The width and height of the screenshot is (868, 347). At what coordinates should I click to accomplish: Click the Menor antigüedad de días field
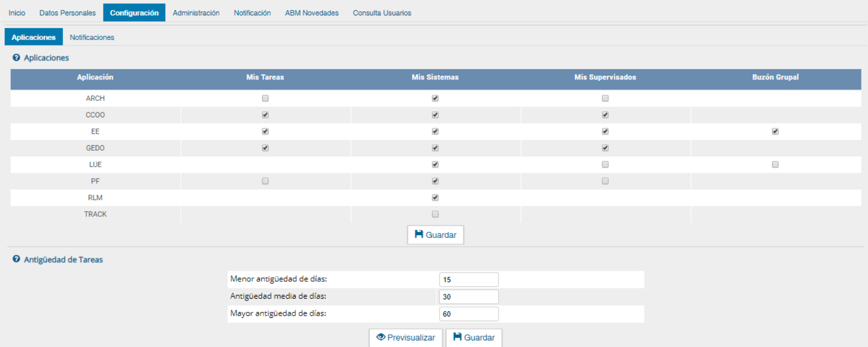click(469, 280)
